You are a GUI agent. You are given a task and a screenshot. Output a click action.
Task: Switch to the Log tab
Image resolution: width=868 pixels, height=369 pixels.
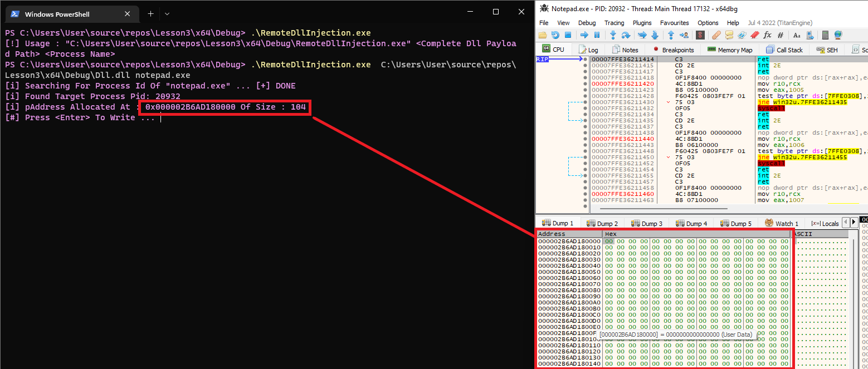click(588, 50)
